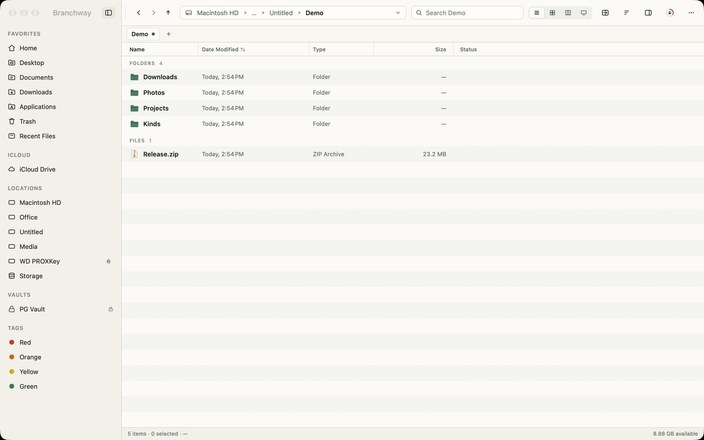Click the Release.zip file name
Viewport: 704px width, 440px height.
click(x=161, y=154)
